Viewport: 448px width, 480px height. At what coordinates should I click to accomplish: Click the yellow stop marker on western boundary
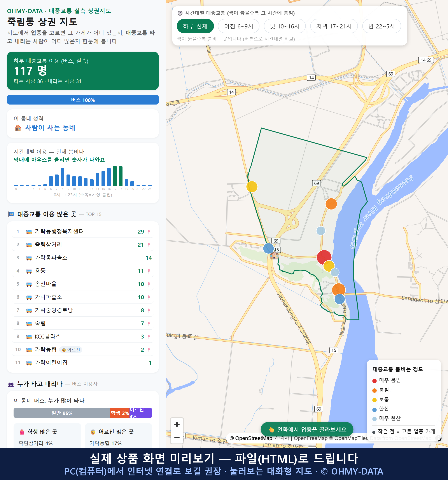252,187
